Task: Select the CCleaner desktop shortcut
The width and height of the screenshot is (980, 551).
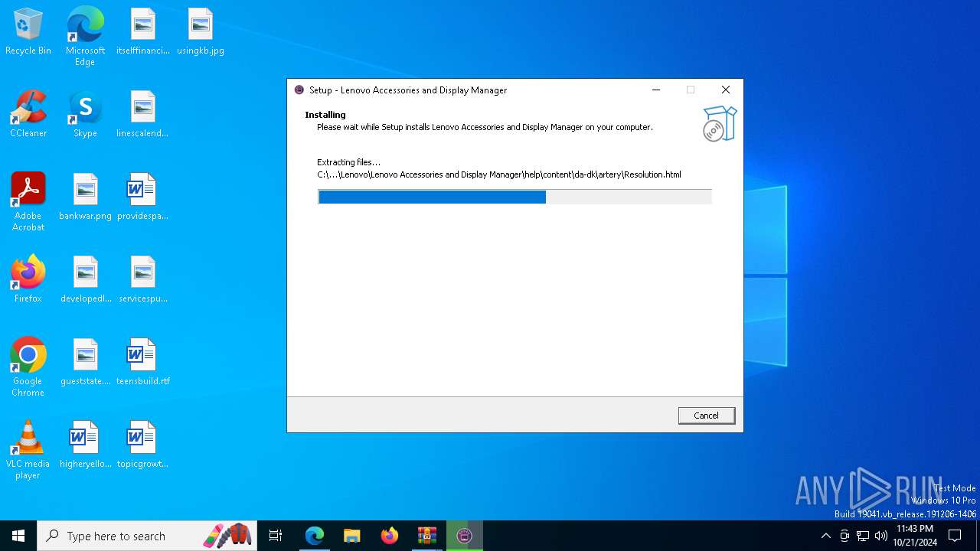Action: pos(28,115)
